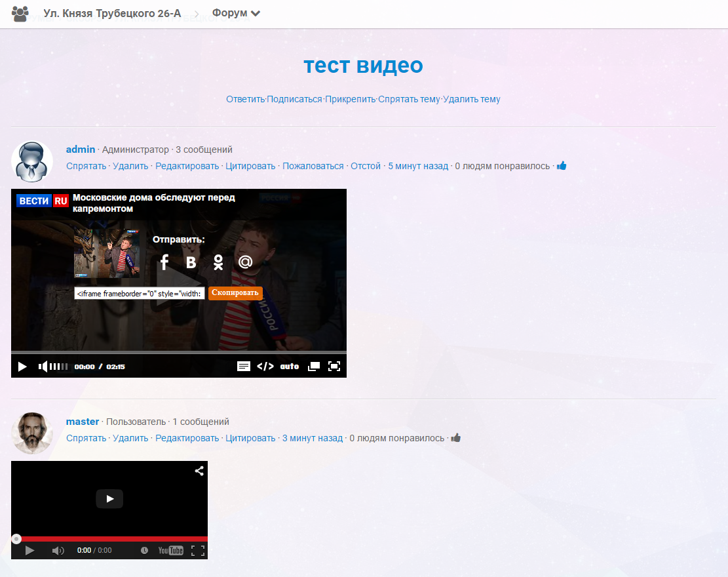Share video via VK icon
The width and height of the screenshot is (728, 577).
tap(191, 262)
